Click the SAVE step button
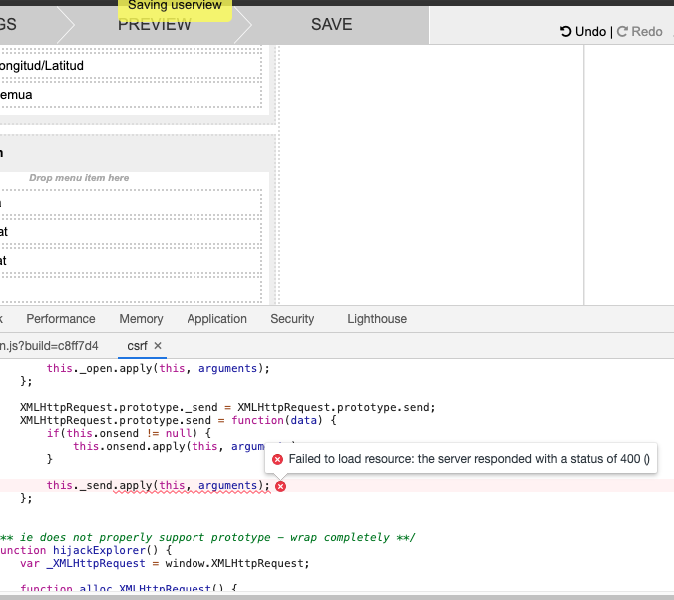This screenshot has width=674, height=600. coord(331,24)
